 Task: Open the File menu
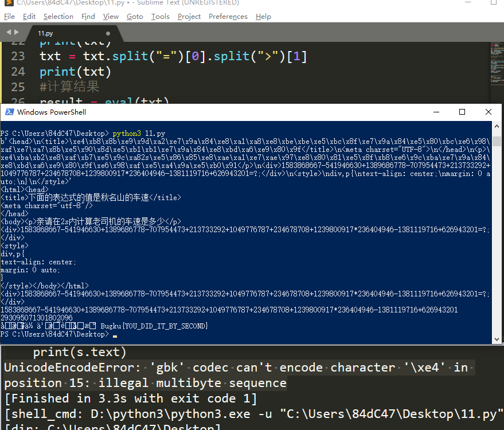tap(9, 17)
